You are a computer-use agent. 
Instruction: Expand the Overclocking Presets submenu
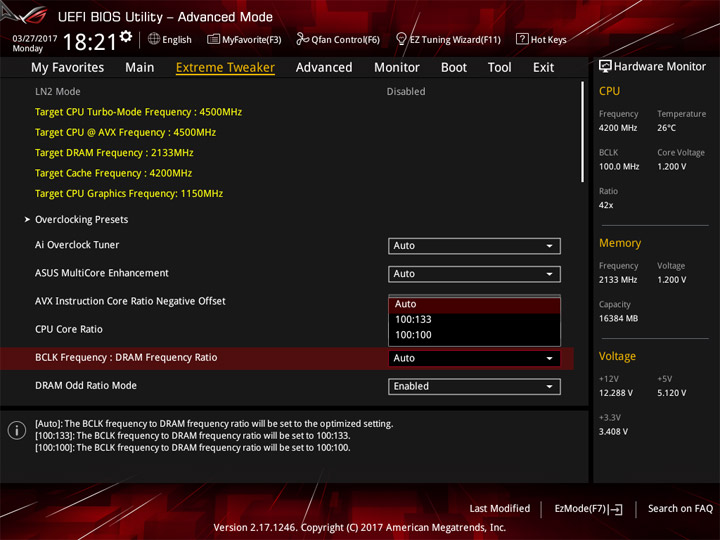[81, 219]
